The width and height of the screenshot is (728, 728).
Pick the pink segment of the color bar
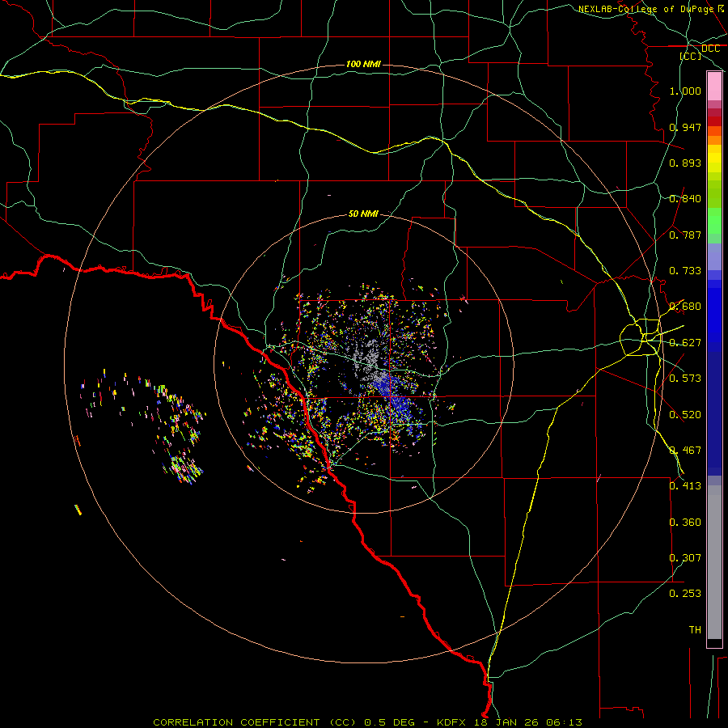coord(714,87)
